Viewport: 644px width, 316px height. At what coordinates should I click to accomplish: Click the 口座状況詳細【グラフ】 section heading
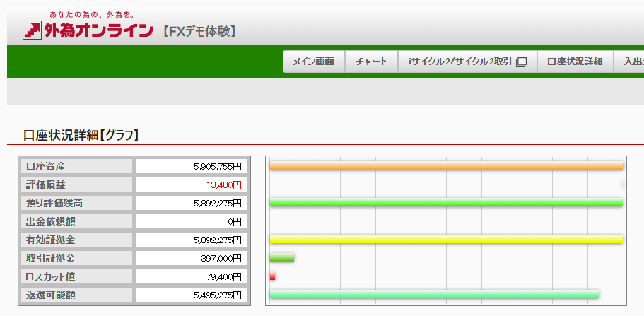81,134
